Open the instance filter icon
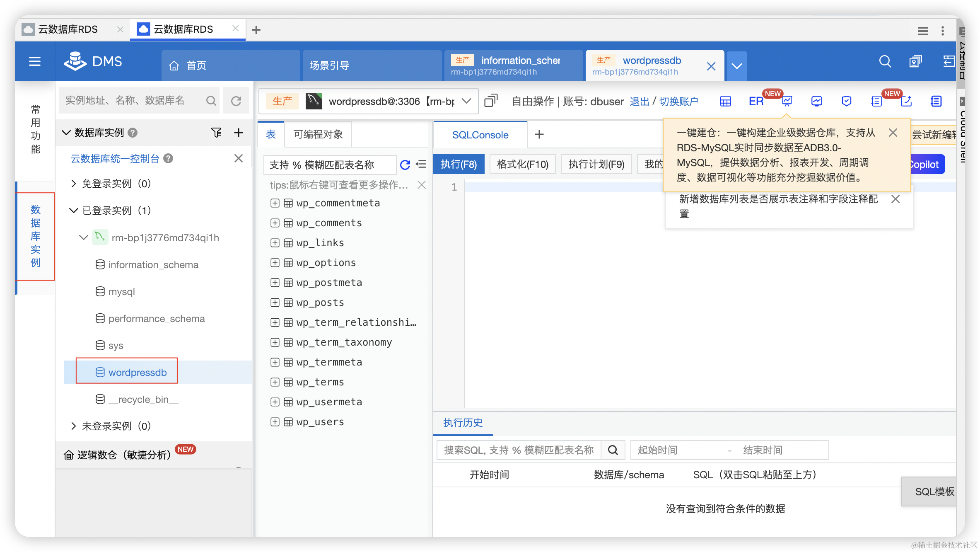Screen dimensions: 980x552 (216, 133)
